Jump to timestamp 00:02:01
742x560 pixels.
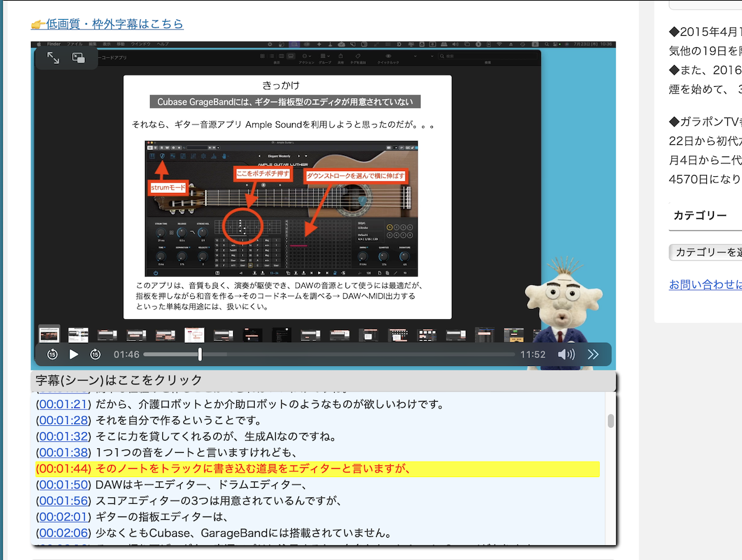click(63, 517)
